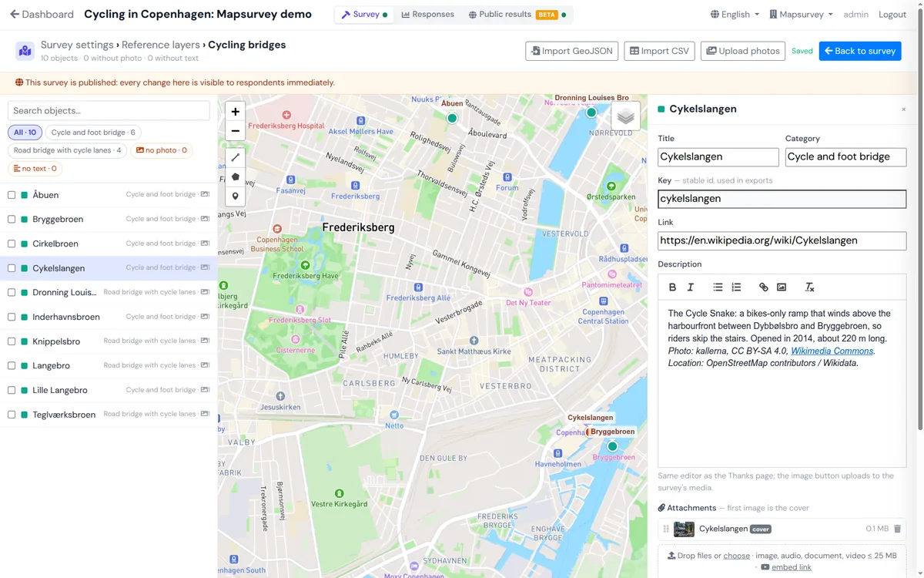Image resolution: width=924 pixels, height=578 pixels.
Task: Open the Category combo box
Action: pos(845,156)
